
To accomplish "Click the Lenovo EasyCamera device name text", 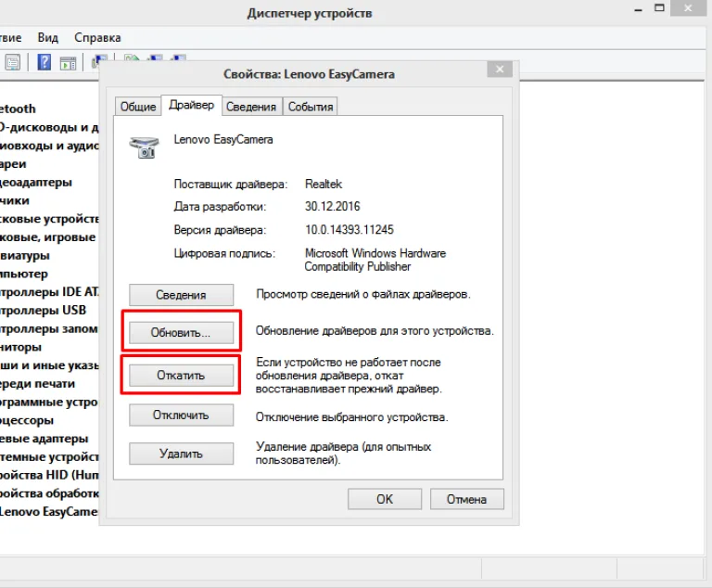I will [x=223, y=139].
